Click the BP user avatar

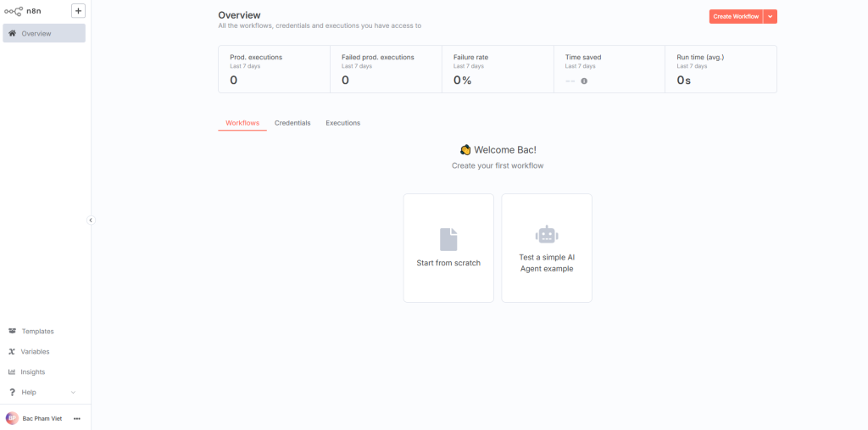click(x=12, y=418)
